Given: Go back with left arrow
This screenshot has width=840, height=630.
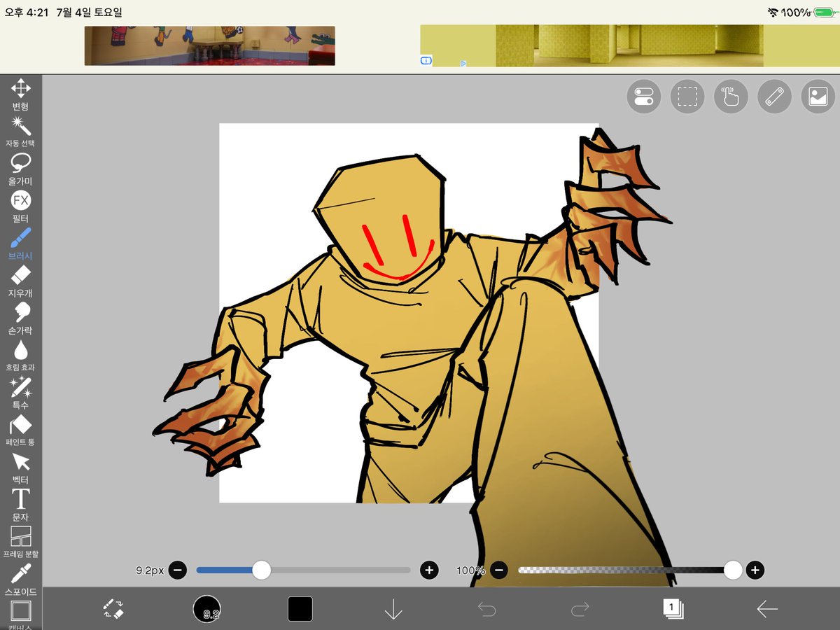Looking at the screenshot, I should 767,610.
